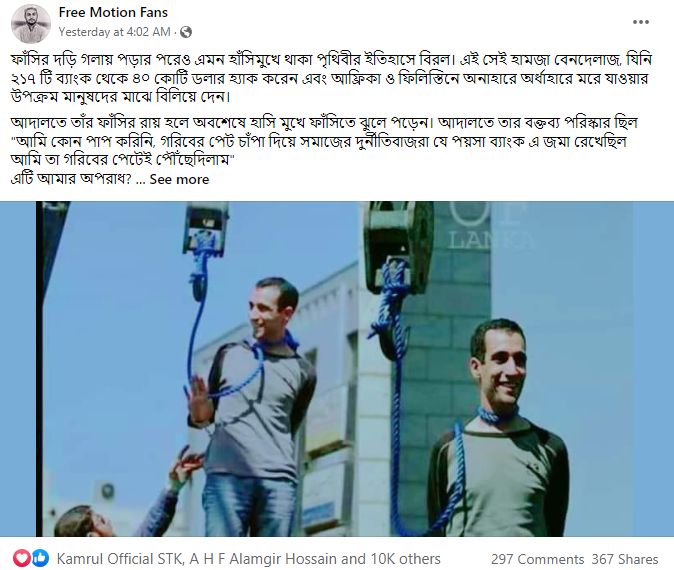Open right photo of smiling man

tap(496, 369)
